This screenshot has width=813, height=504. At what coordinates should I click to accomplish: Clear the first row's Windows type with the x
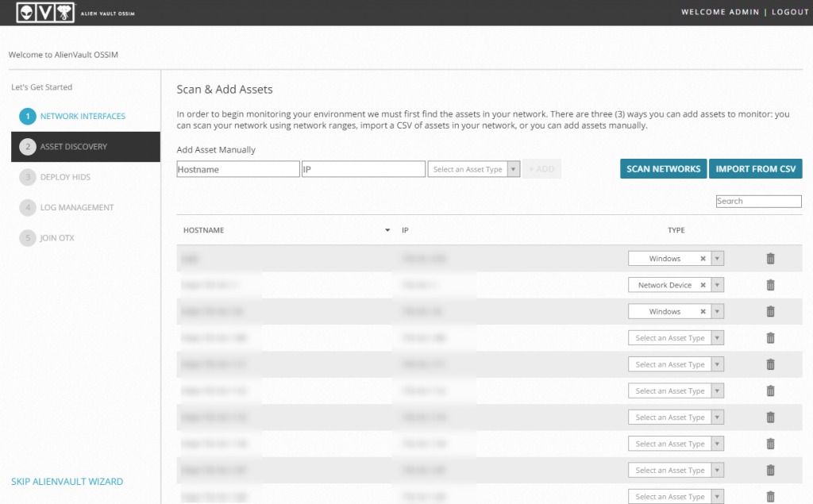pos(703,259)
